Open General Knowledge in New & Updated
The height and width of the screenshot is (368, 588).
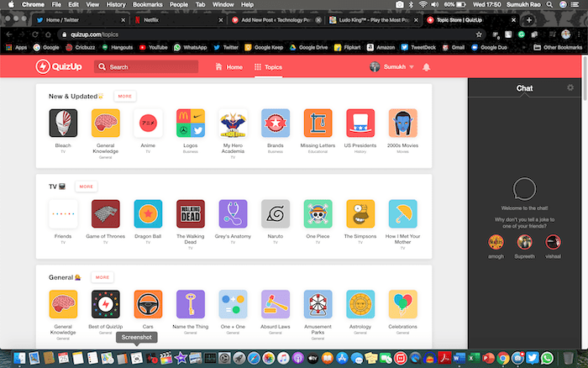(105, 123)
